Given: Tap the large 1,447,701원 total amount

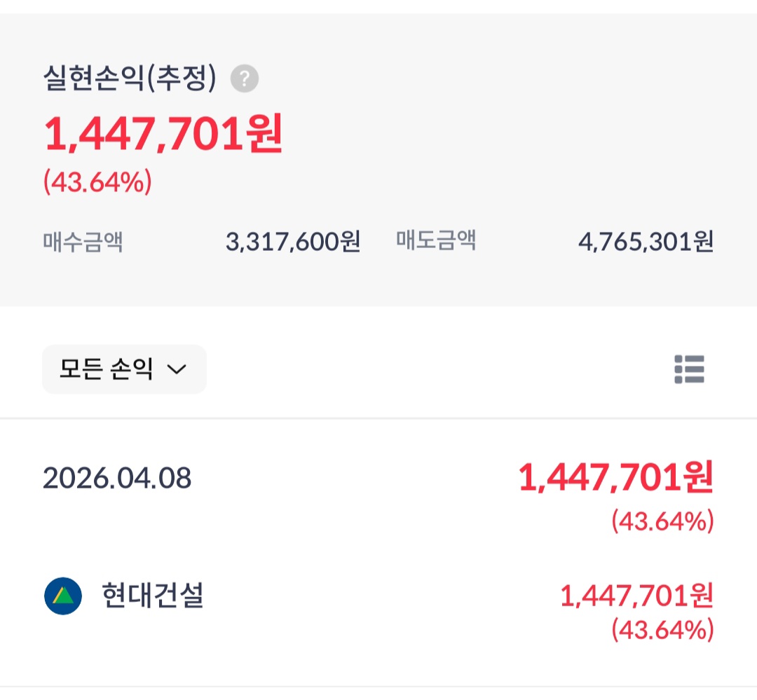Looking at the screenshot, I should pos(164,134).
